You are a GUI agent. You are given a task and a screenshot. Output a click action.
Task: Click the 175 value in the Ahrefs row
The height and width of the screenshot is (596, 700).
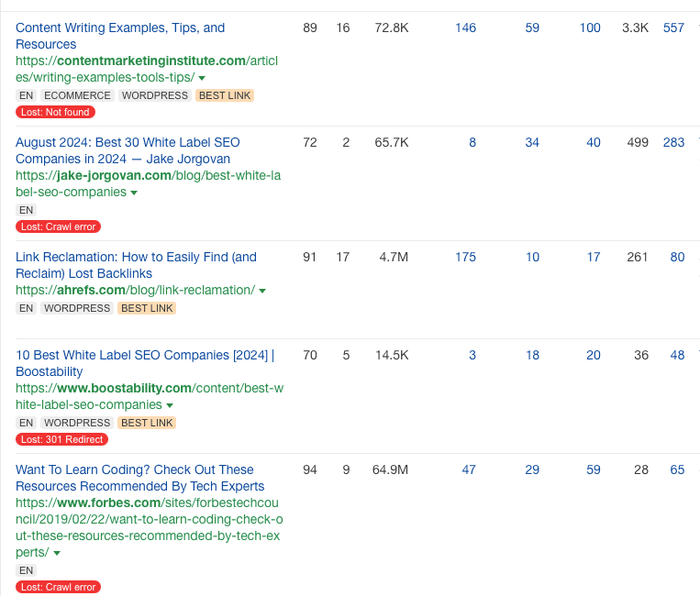(465, 257)
